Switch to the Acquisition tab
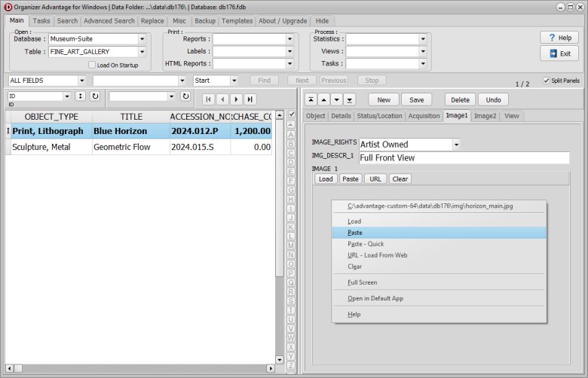 (x=424, y=116)
